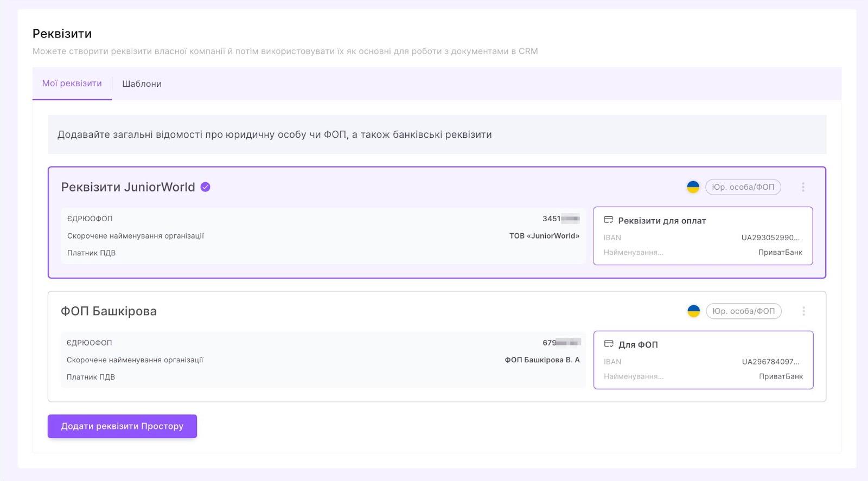Click the Ukraine flag on JuniorWorld card
The height and width of the screenshot is (481, 868).
click(693, 187)
